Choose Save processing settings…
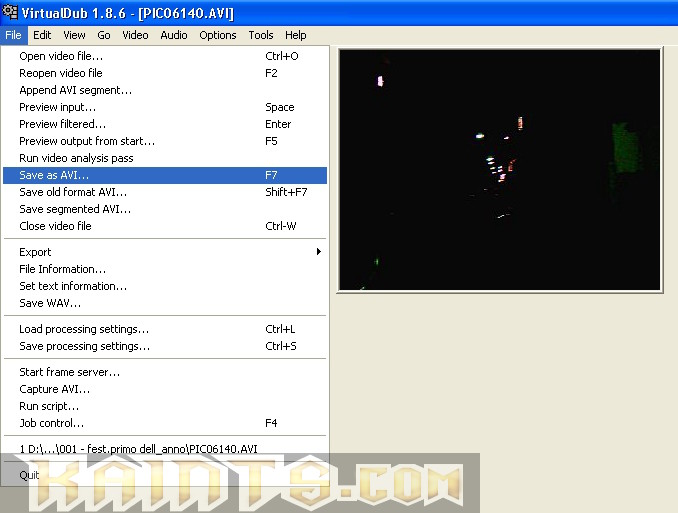 click(x=165, y=346)
